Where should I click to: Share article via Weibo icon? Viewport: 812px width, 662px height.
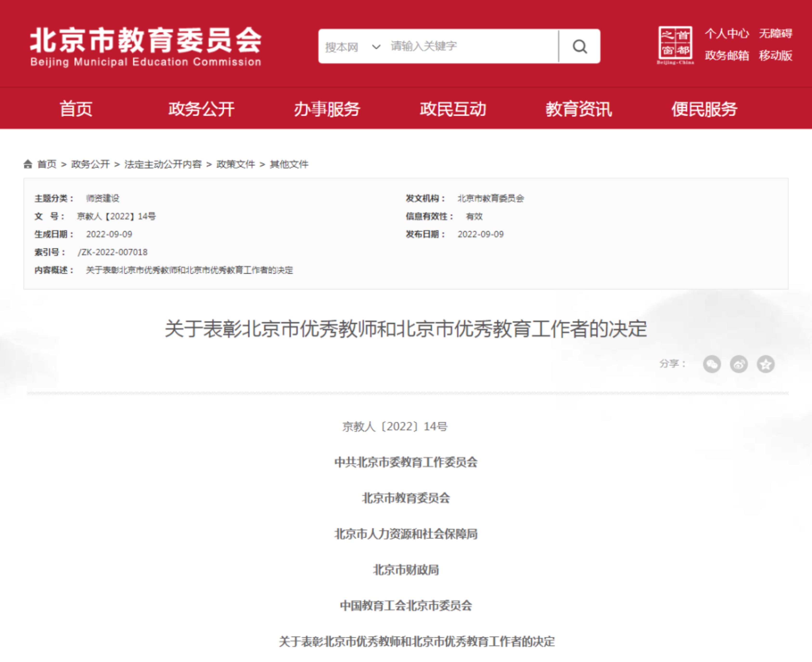tap(739, 364)
